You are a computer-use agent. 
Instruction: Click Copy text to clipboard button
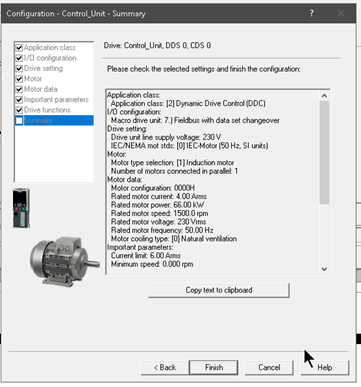click(219, 290)
